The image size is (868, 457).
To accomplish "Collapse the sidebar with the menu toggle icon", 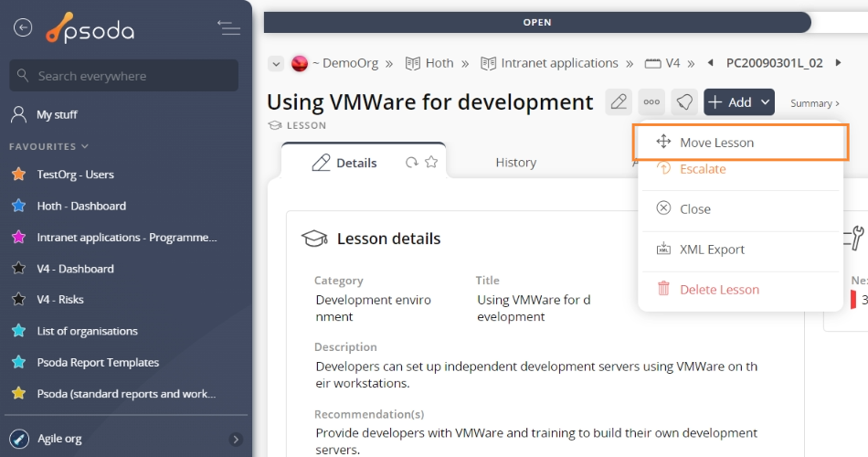I will [x=228, y=27].
